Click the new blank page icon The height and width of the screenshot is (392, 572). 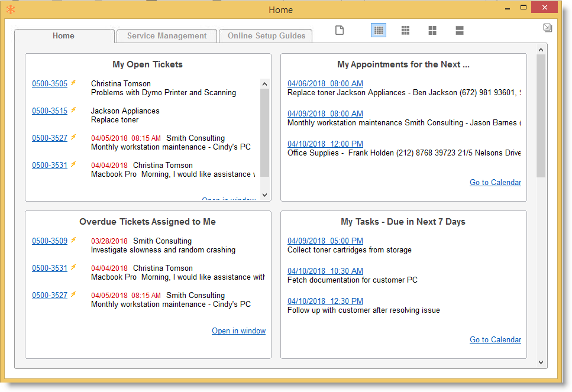[340, 30]
